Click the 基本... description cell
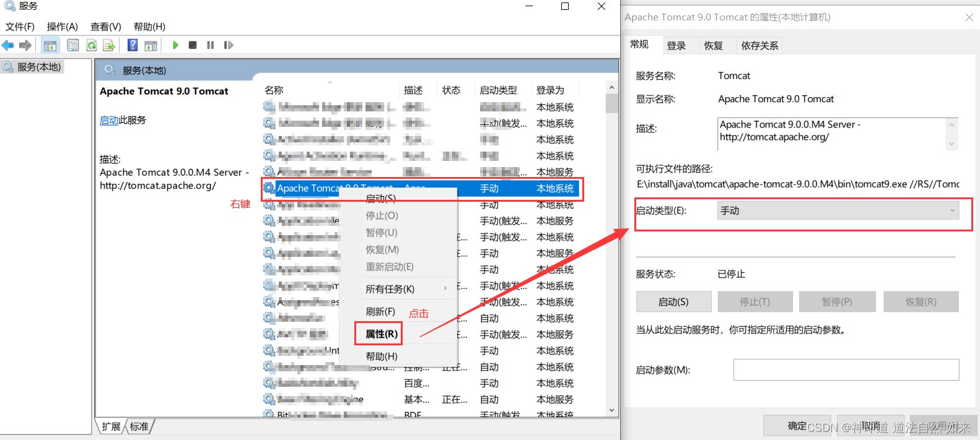980x440 pixels. (x=417, y=400)
